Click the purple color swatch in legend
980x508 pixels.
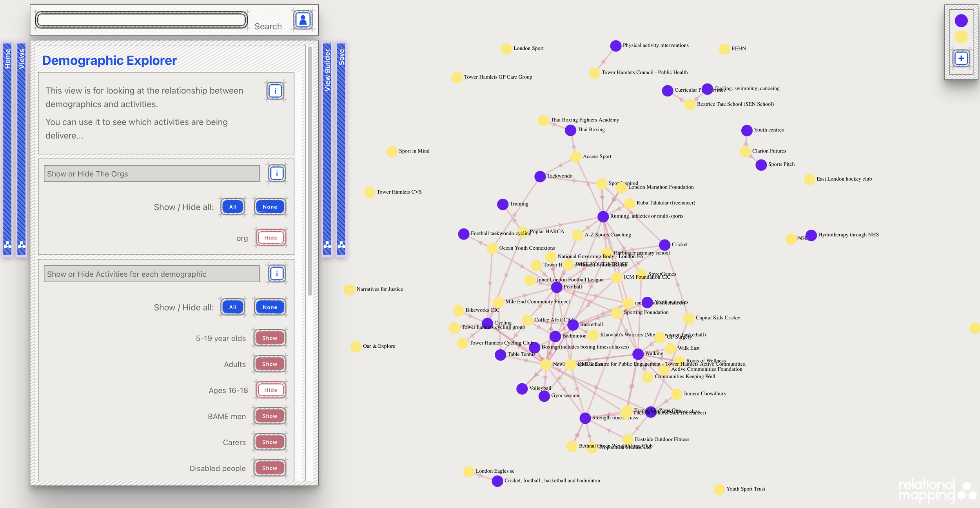(961, 21)
